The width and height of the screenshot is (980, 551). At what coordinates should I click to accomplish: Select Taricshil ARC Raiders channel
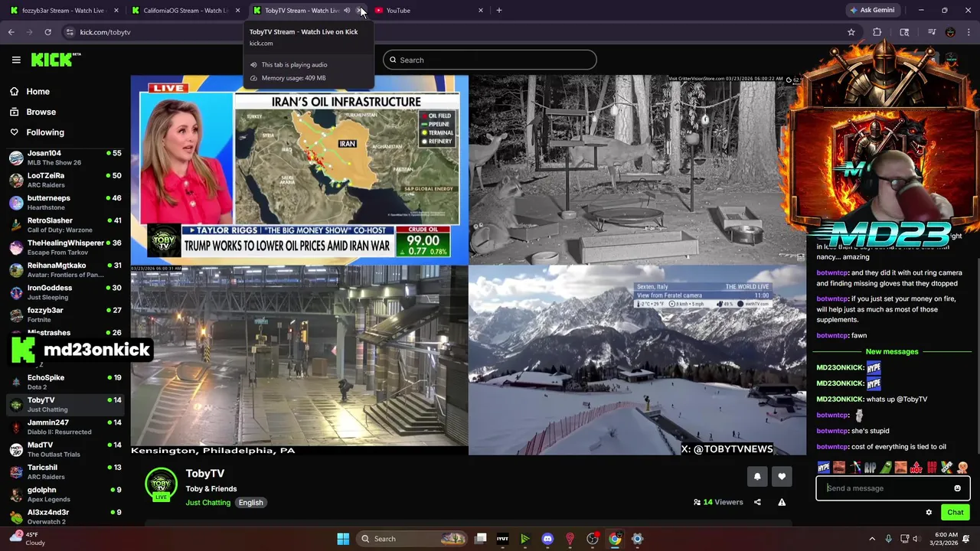(65, 471)
